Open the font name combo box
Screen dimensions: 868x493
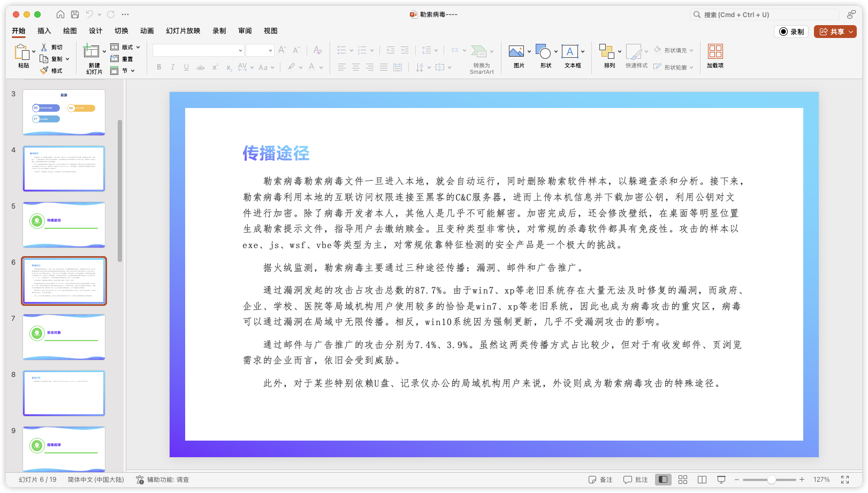tap(198, 50)
